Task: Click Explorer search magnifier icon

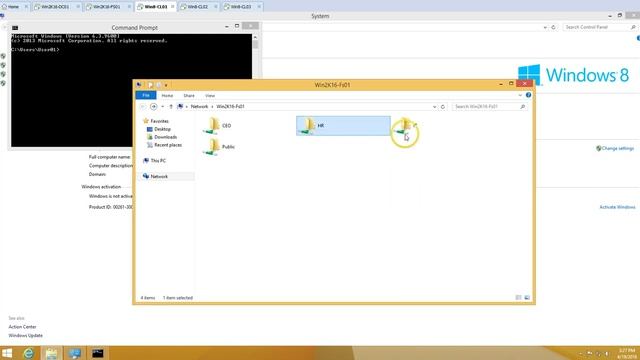Action: tap(522, 107)
